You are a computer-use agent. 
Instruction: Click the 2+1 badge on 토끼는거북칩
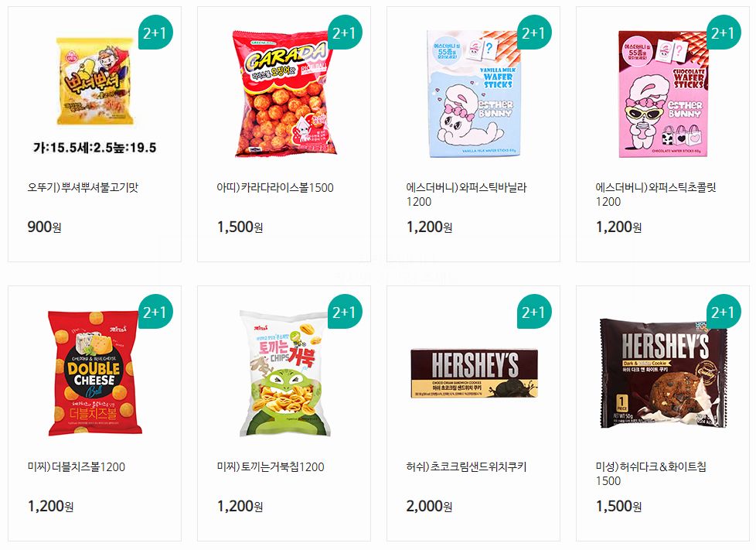tap(345, 311)
